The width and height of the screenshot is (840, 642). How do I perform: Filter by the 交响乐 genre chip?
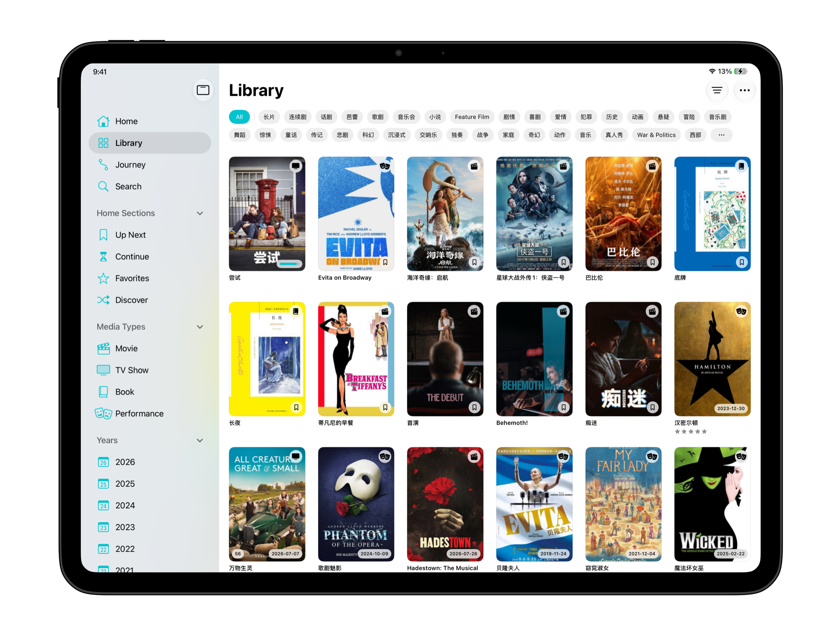pos(428,135)
